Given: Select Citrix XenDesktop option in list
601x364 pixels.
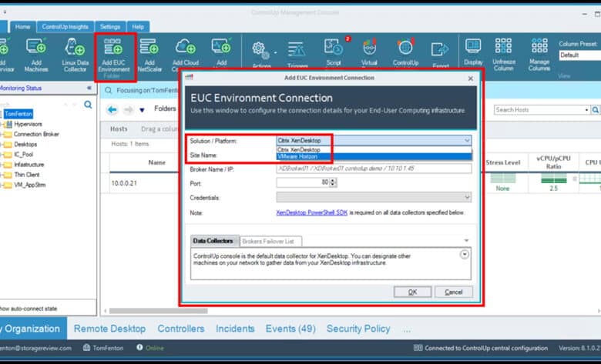Looking at the screenshot, I should (x=374, y=149).
